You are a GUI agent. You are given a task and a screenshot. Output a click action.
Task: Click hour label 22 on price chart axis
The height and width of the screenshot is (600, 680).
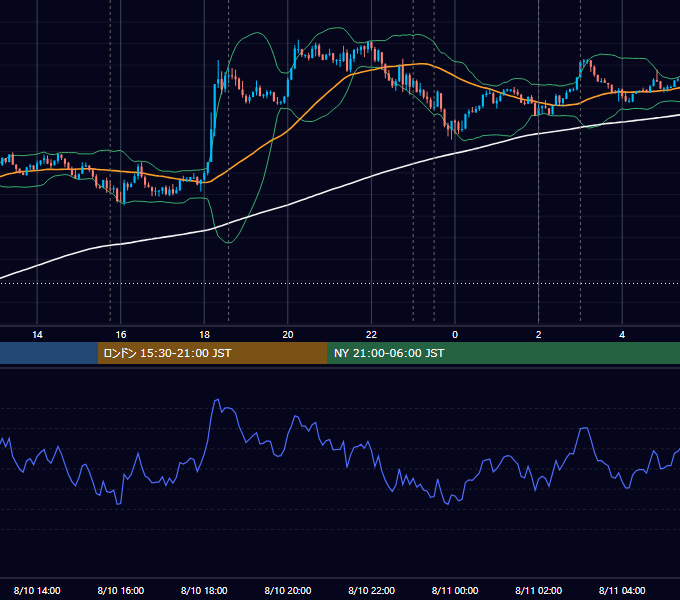371,335
